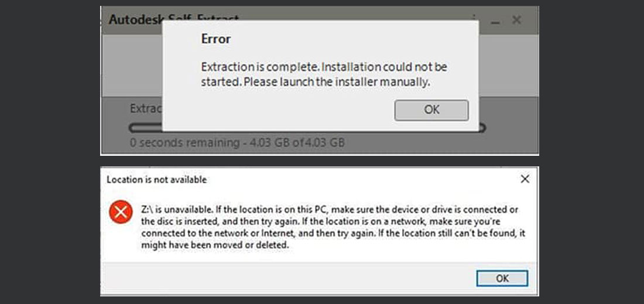Close the Autodesk Self-Extract window
The width and height of the screenshot is (644, 304).
pos(517,20)
